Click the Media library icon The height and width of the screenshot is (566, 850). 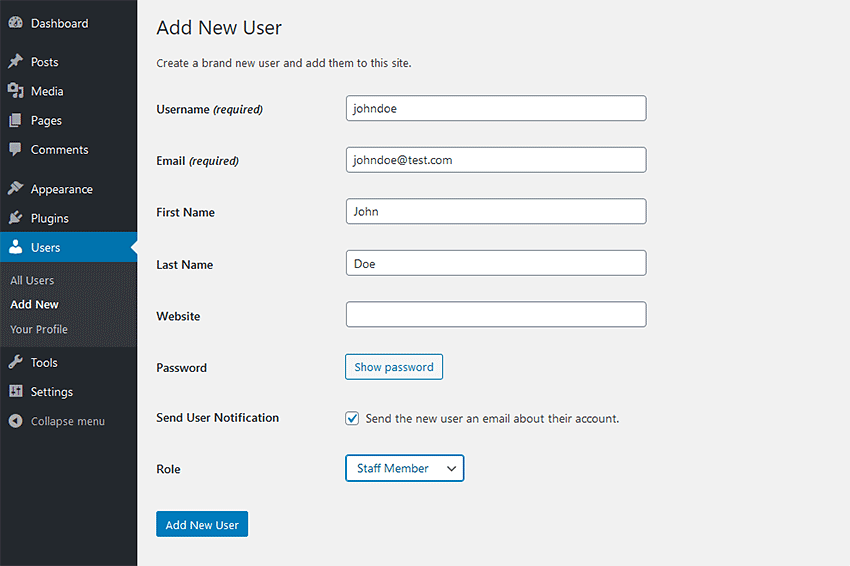[15, 91]
